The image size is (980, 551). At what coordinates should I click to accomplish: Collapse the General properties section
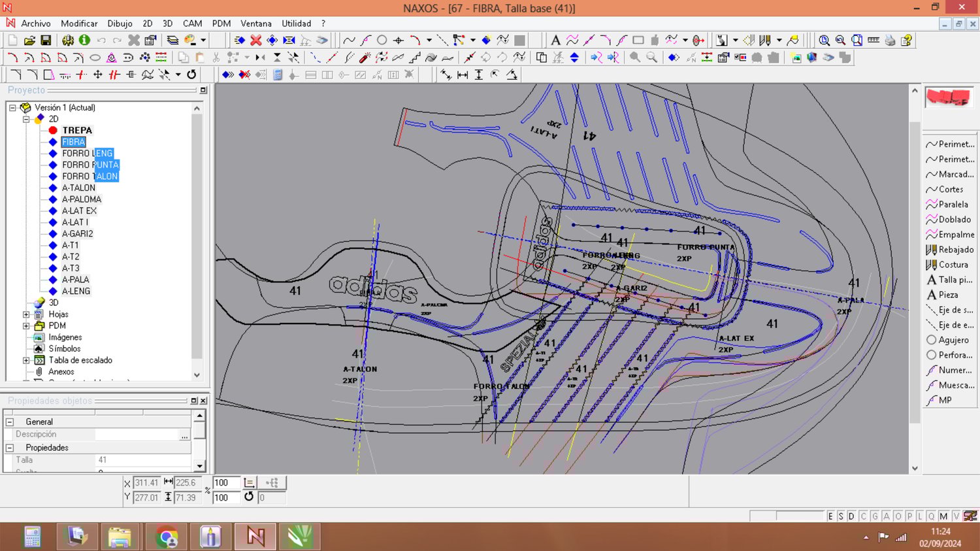click(10, 422)
